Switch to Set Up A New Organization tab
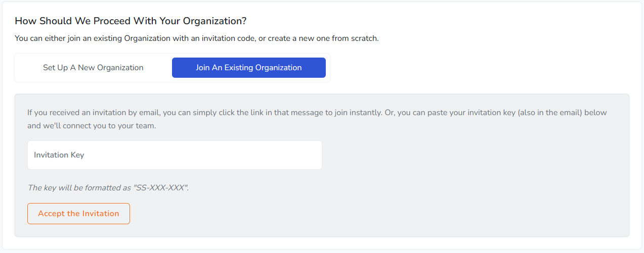This screenshot has width=644, height=253. 93,68
